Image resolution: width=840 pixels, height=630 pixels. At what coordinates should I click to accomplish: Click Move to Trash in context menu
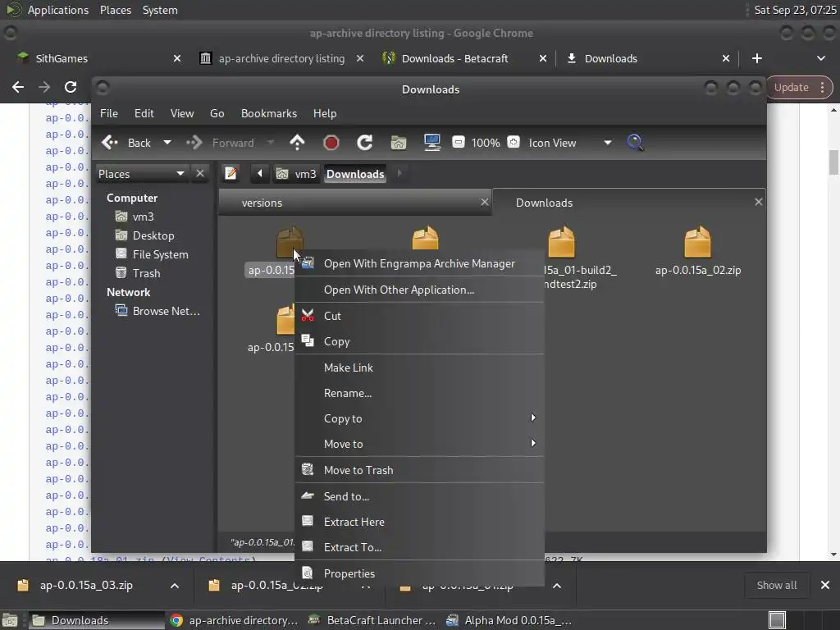pyautogui.click(x=419, y=470)
